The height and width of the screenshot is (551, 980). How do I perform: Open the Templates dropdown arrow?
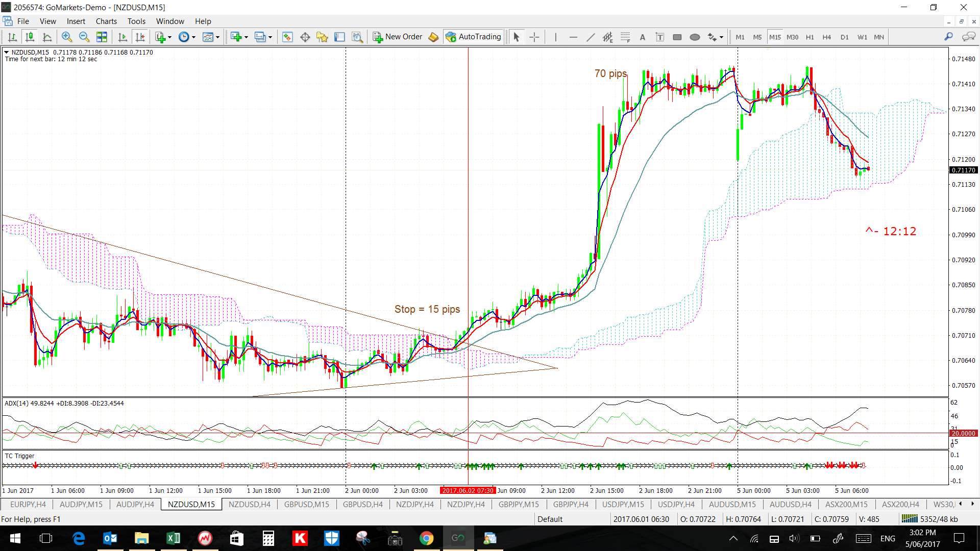217,37
